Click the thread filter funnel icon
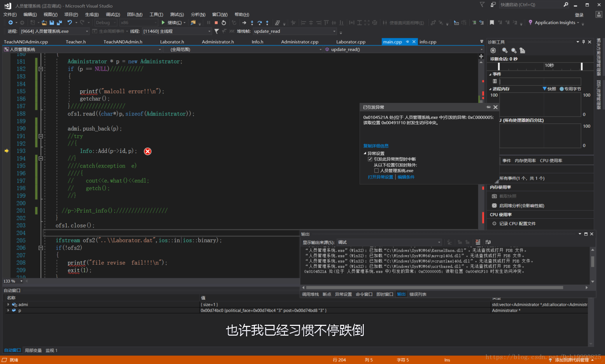The width and height of the screenshot is (605, 364). [x=217, y=31]
